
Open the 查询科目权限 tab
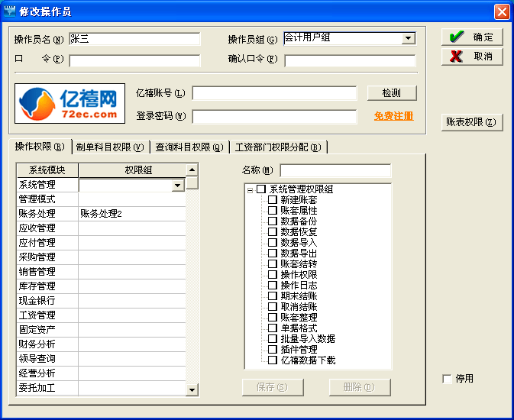click(189, 147)
